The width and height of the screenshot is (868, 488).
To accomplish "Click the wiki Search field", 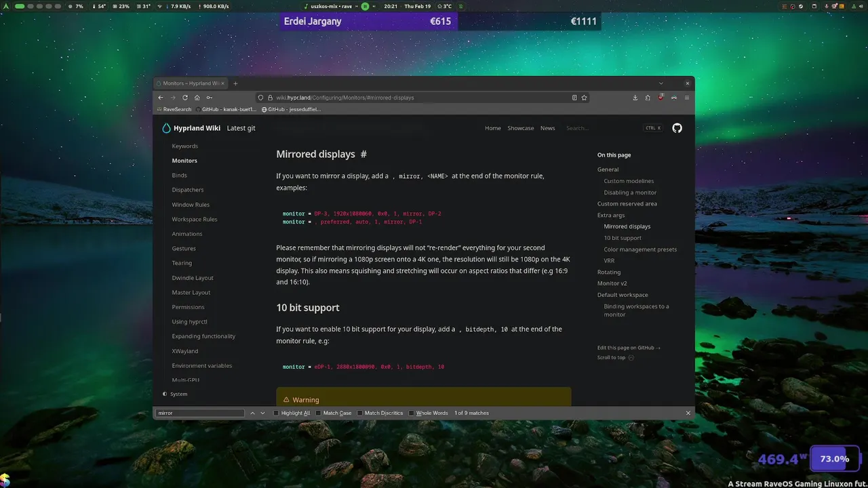I will click(614, 128).
